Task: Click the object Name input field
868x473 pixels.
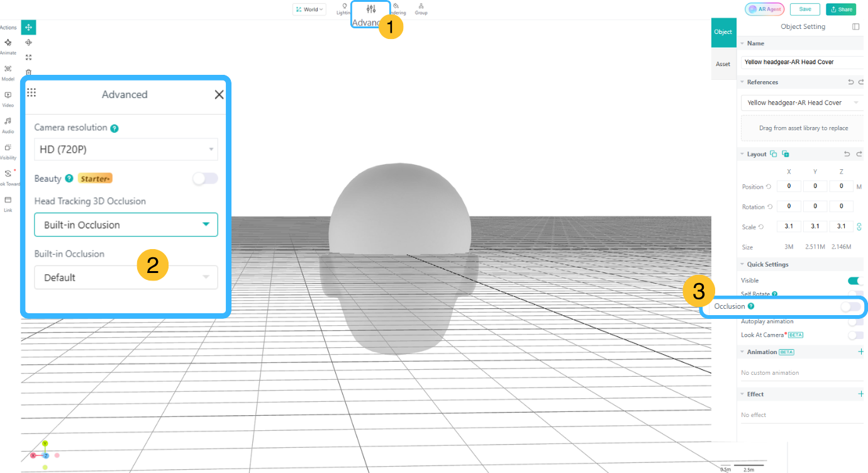Action: 803,62
